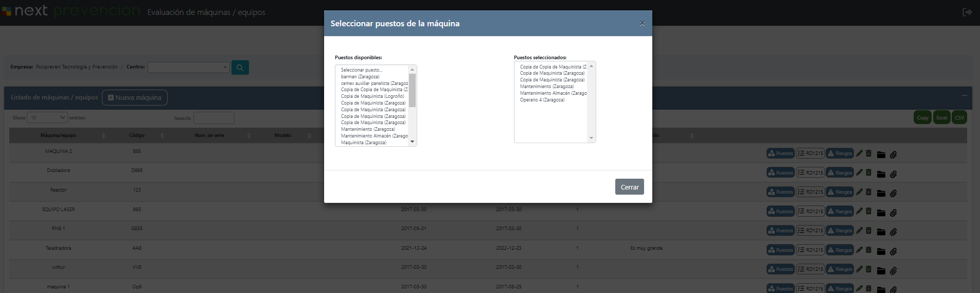980x293 pixels.
Task: Open RD1215 checklist for RNB 1 row
Action: point(810,231)
